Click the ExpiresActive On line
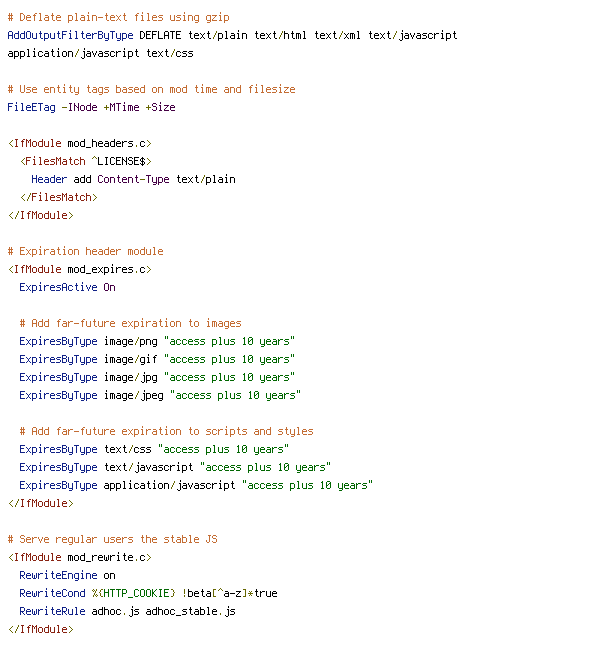This screenshot has width=600, height=646. pos(68,287)
